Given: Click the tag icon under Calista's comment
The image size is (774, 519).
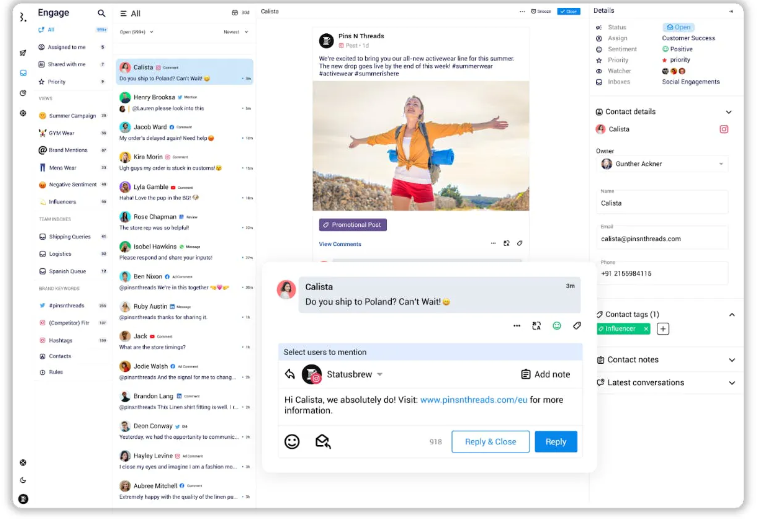Looking at the screenshot, I should click(577, 326).
